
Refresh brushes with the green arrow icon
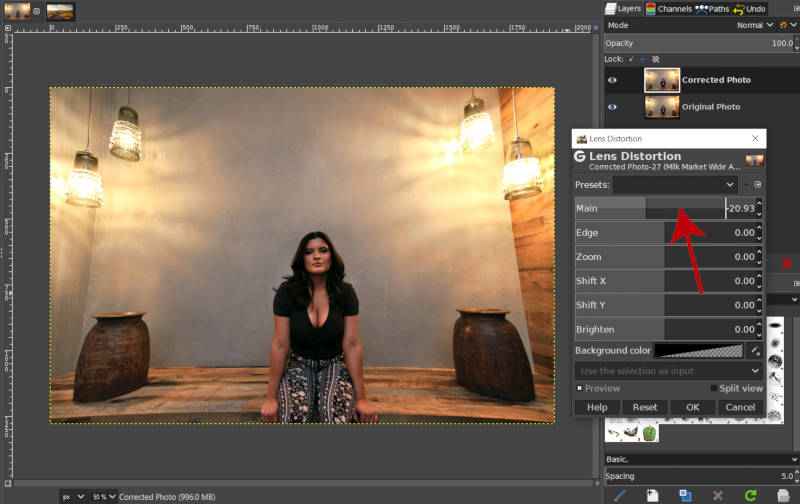tap(751, 495)
